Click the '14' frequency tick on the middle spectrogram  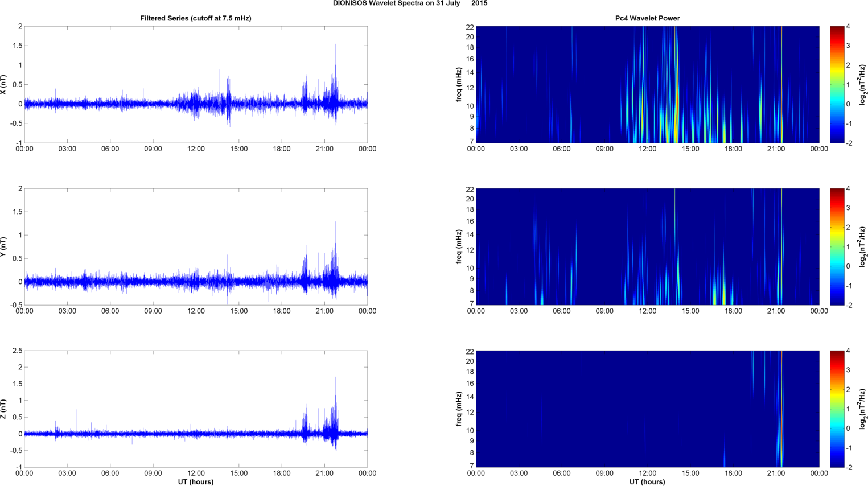point(470,235)
